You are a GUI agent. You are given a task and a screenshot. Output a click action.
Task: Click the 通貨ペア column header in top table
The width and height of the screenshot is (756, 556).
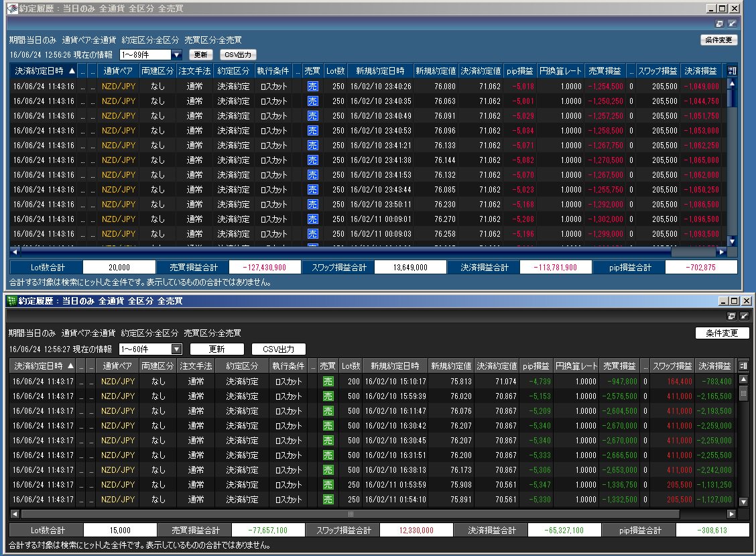(x=118, y=71)
